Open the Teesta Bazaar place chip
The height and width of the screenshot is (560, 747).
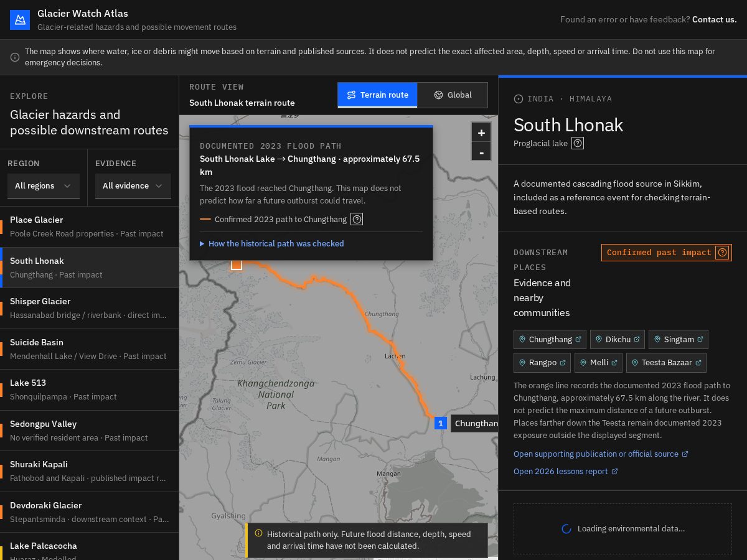coord(666,362)
